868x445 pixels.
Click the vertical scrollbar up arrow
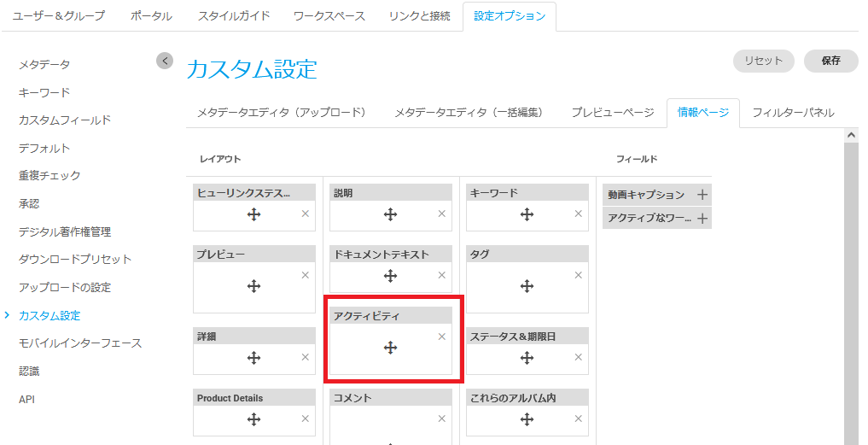tap(851, 135)
